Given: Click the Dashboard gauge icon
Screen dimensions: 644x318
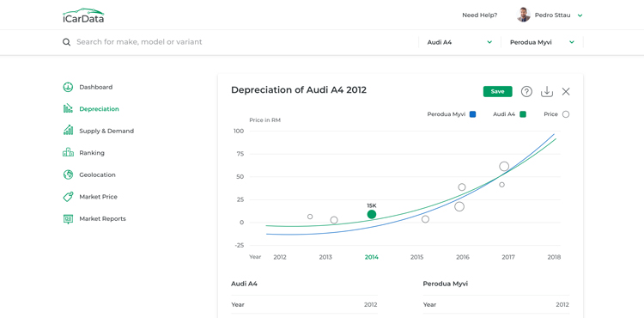Looking at the screenshot, I should (x=68, y=87).
